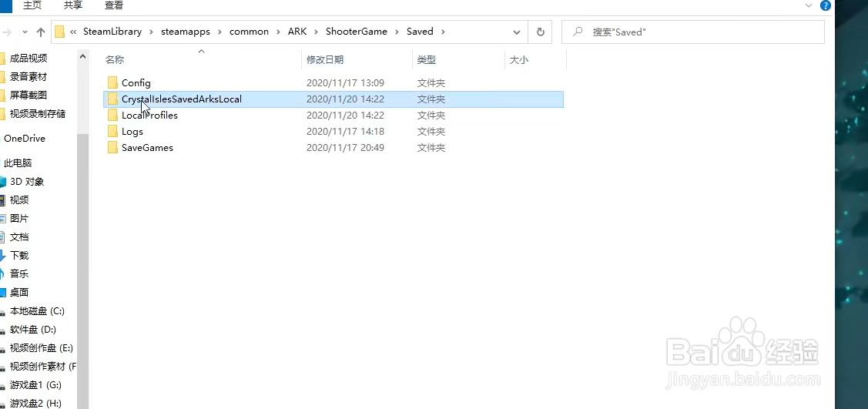The image size is (868, 409).
Task: Open 游戏盘1 (G:) drive
Action: [x=35, y=384]
